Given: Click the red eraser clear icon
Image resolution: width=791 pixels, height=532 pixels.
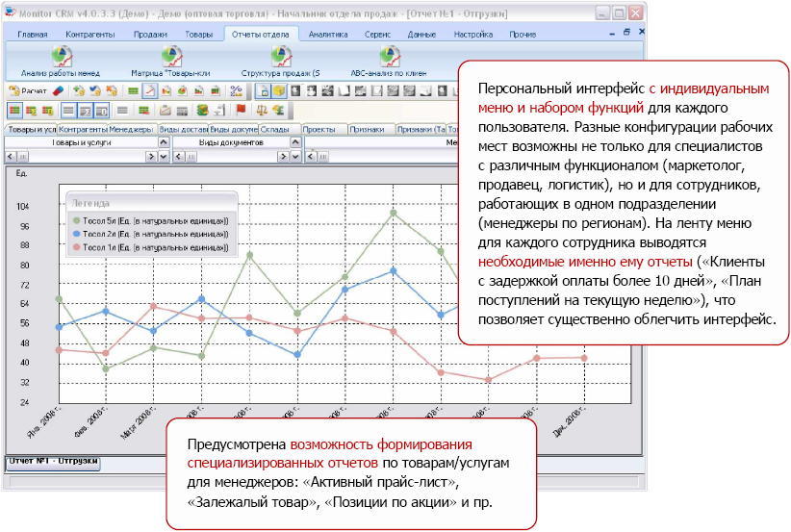Looking at the screenshot, I should pyautogui.click(x=58, y=90).
